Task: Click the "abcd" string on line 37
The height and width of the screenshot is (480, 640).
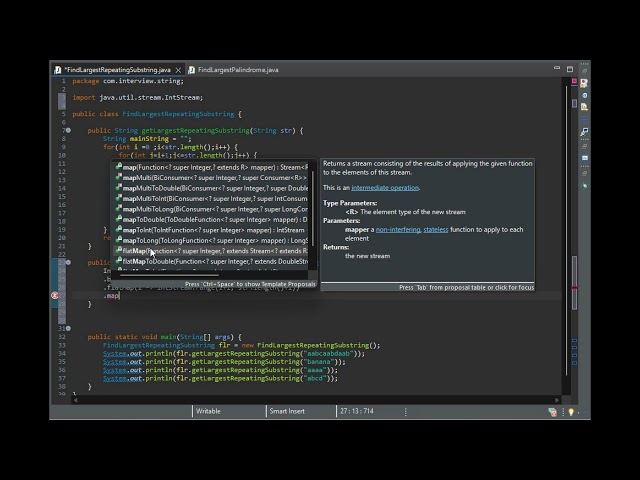Action: (314, 378)
